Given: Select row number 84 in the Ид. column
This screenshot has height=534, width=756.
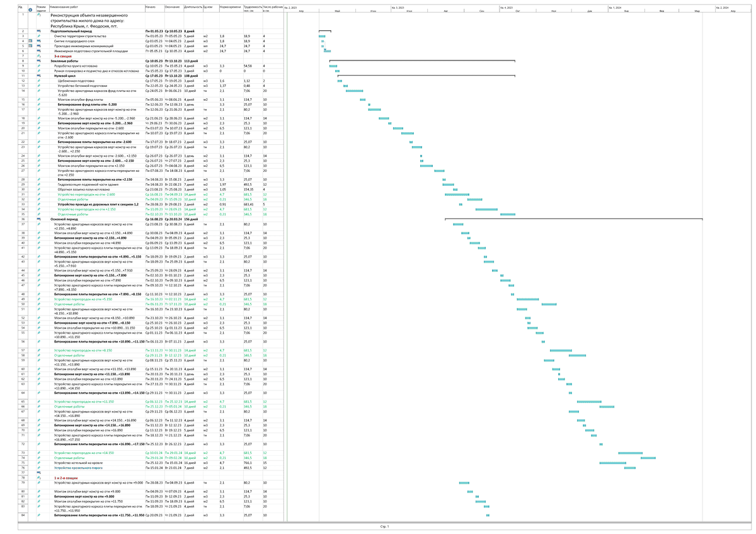Looking at the screenshot, I should 23,515.
